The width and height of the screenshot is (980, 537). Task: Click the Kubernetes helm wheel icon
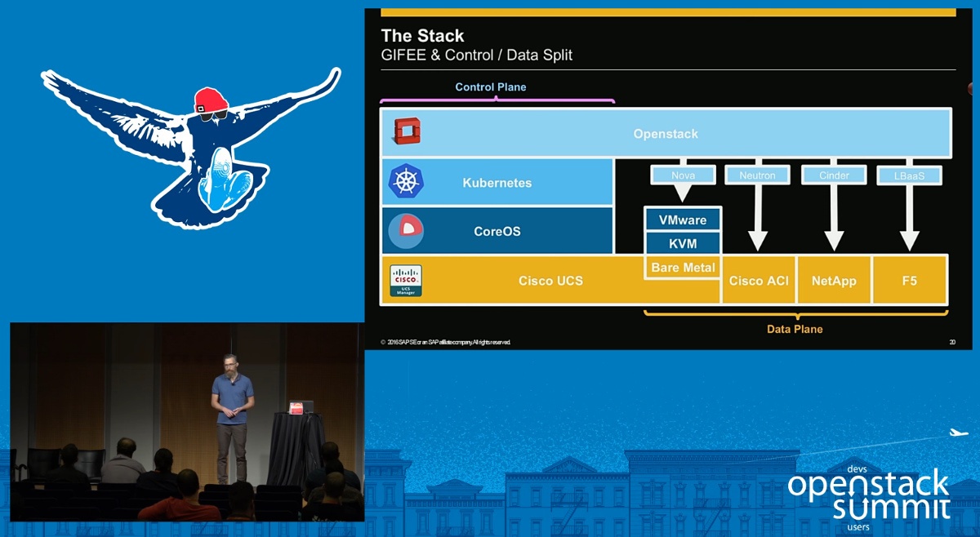(404, 182)
